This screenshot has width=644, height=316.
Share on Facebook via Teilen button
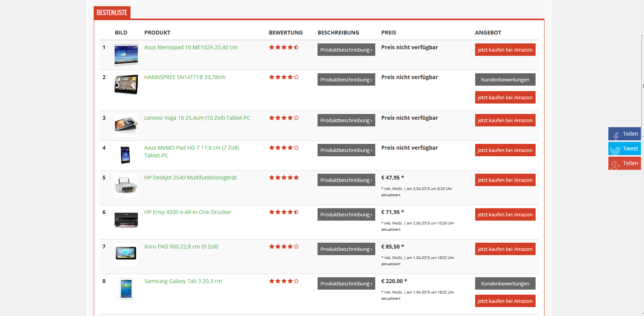pyautogui.click(x=624, y=134)
